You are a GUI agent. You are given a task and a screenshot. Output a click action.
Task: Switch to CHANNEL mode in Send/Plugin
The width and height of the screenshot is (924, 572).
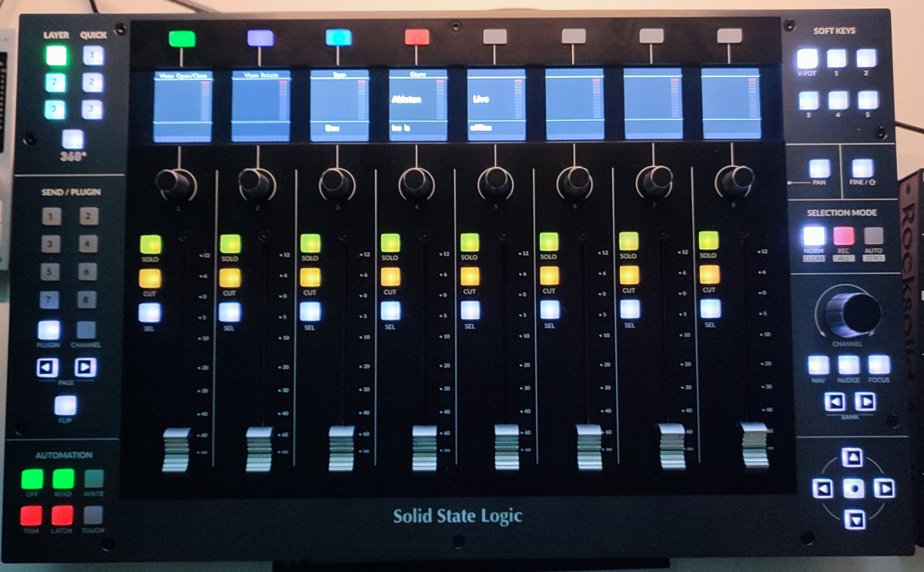tap(86, 329)
